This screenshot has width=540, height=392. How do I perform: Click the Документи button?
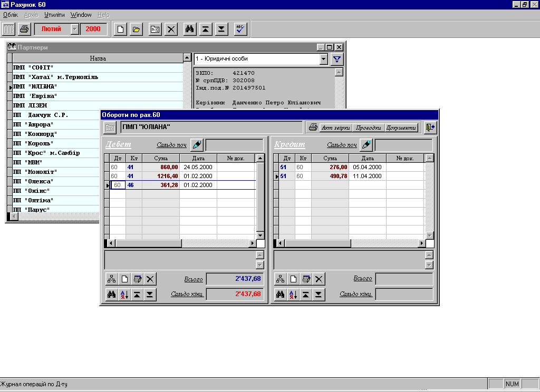tap(401, 128)
